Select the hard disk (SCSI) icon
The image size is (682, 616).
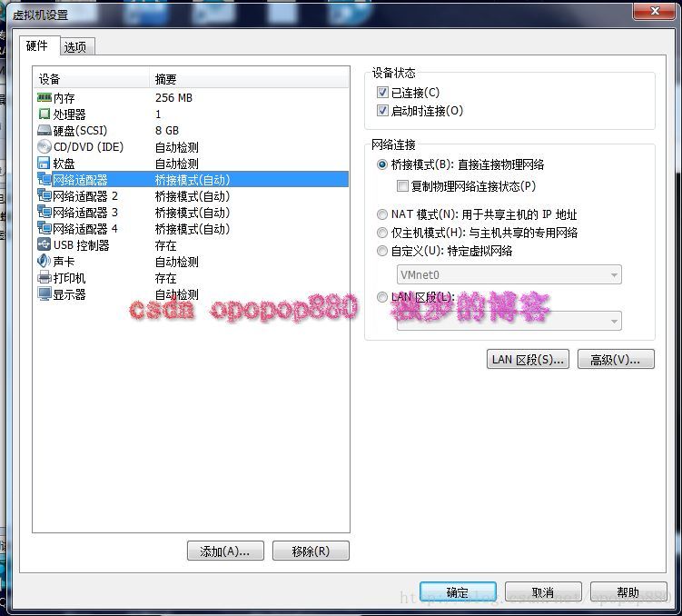point(44,130)
